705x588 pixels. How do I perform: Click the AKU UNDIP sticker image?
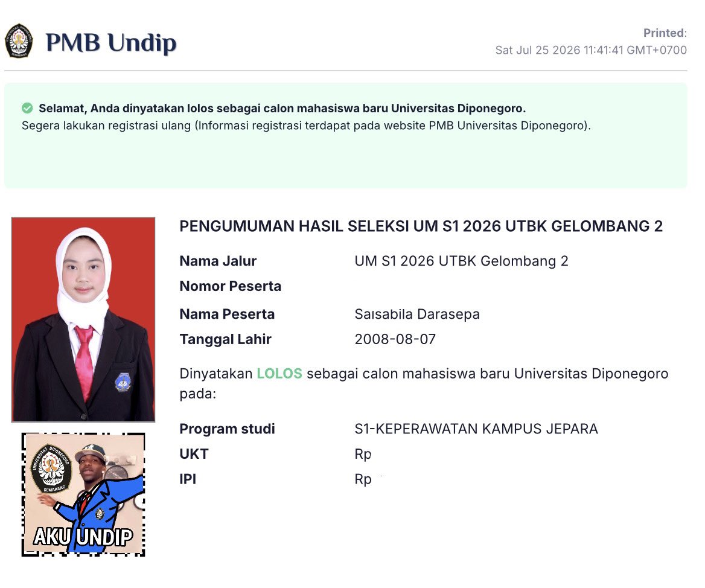83,494
